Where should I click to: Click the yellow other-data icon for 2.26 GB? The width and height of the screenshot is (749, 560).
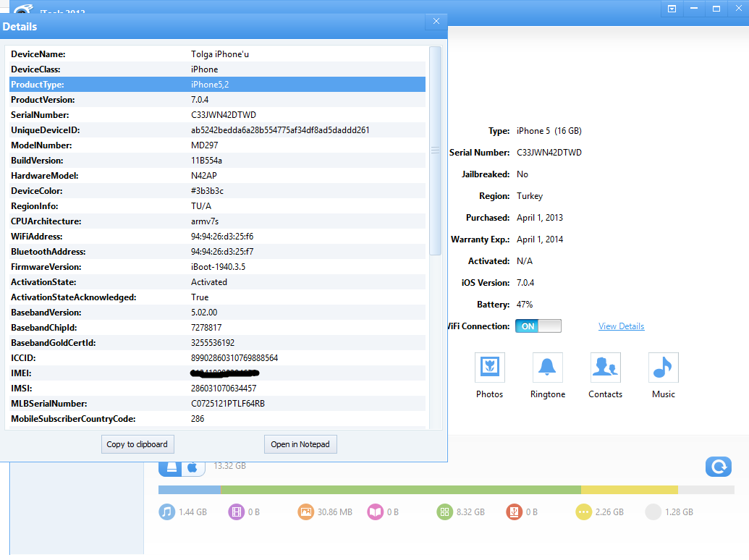pyautogui.click(x=583, y=512)
